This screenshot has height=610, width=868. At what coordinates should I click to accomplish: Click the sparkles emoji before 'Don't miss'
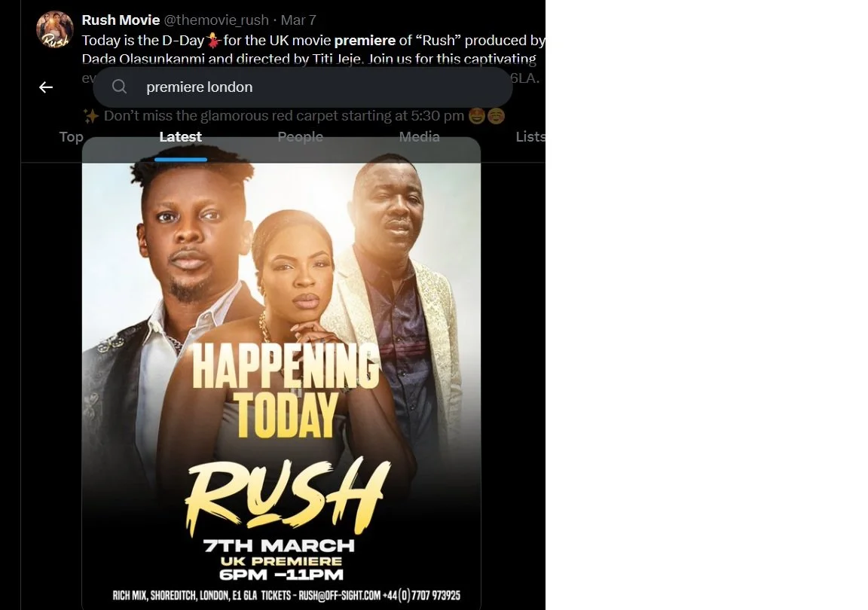(90, 116)
